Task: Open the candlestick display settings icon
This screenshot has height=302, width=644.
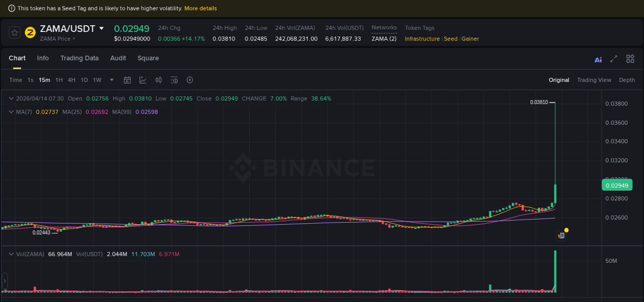Action: pos(158,80)
